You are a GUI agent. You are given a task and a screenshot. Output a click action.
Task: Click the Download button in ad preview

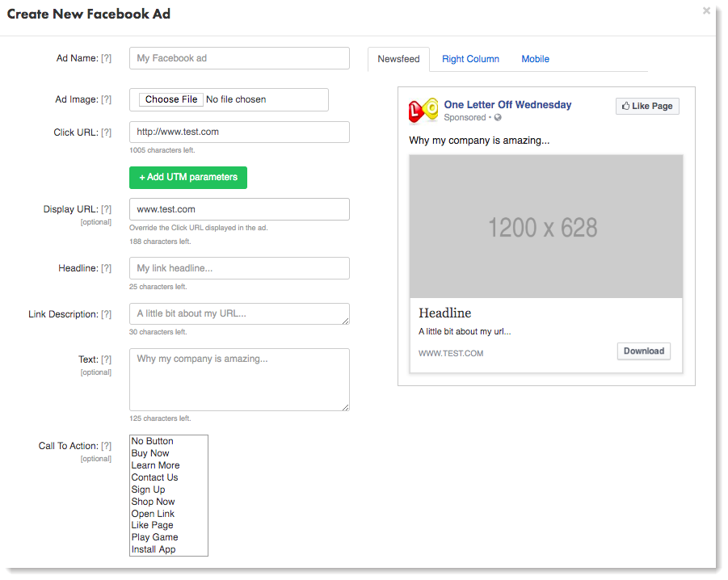643,351
